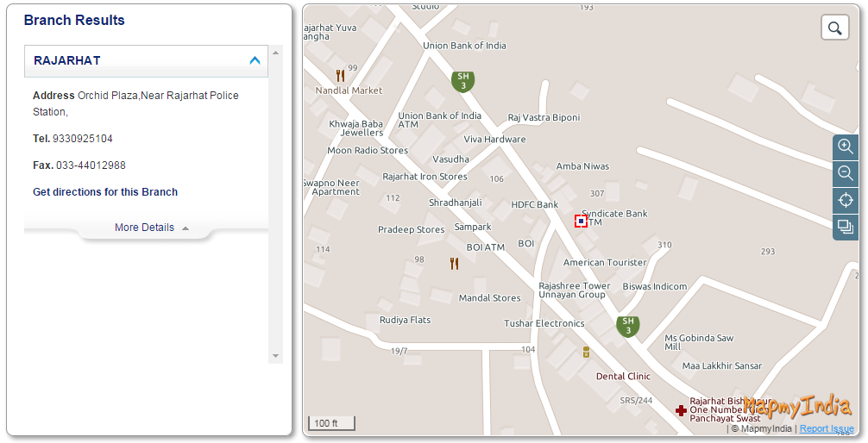Screen dimensions: 868x443
Task: Recenter map with the crosshair locate icon
Action: point(846,200)
